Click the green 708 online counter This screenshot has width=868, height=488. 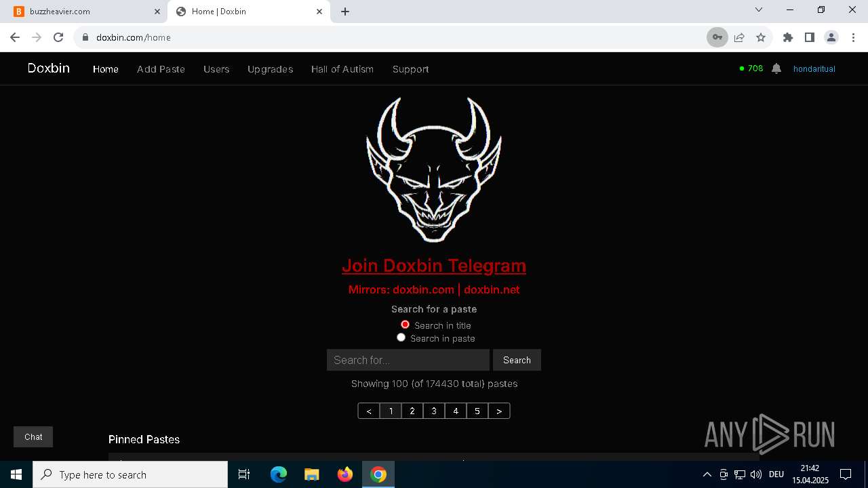[x=751, y=68]
